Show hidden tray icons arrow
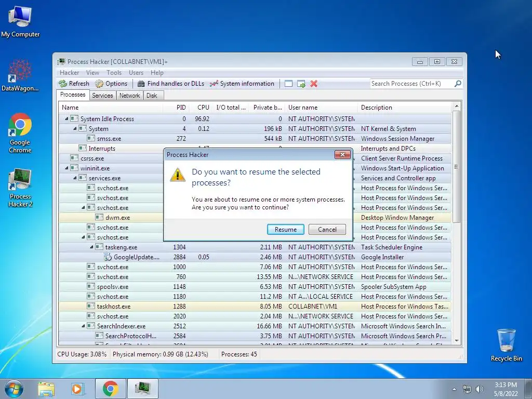 point(454,389)
